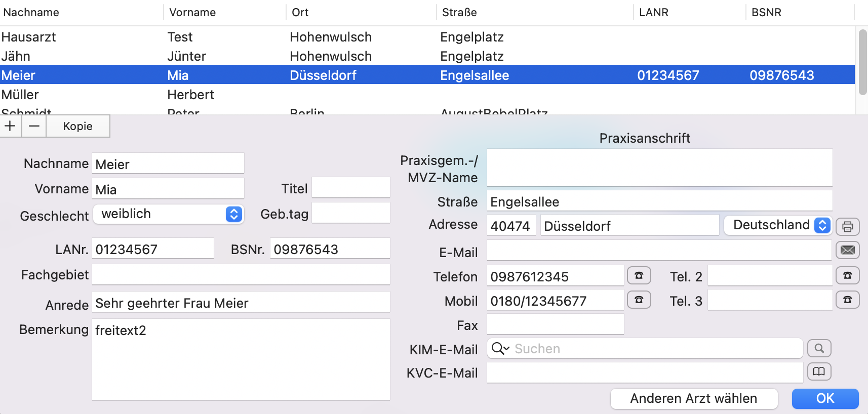
Task: Click BSNR cell 09876543 in table
Action: (782, 75)
